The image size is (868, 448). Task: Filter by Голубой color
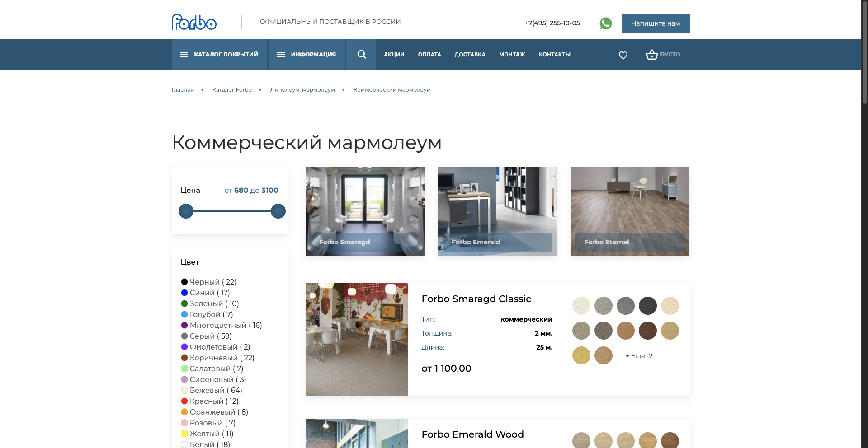[207, 314]
